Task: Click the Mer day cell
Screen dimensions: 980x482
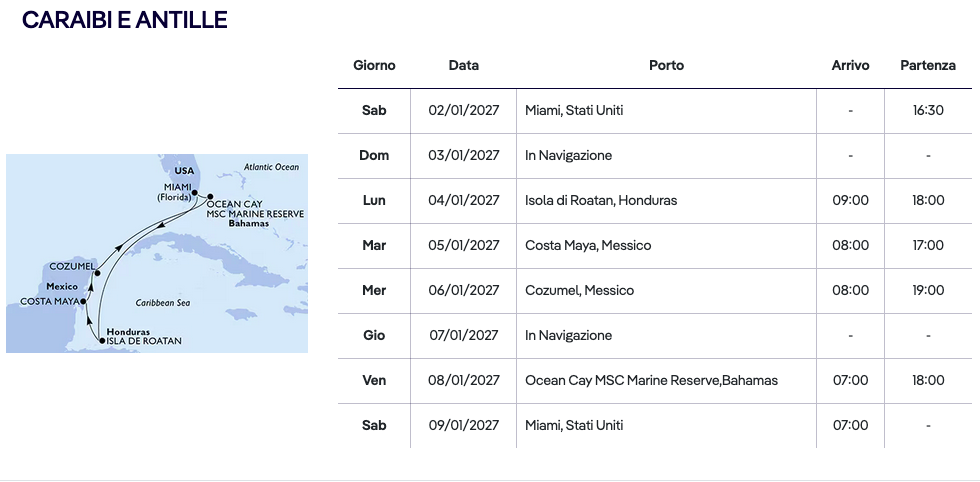Action: click(x=374, y=291)
